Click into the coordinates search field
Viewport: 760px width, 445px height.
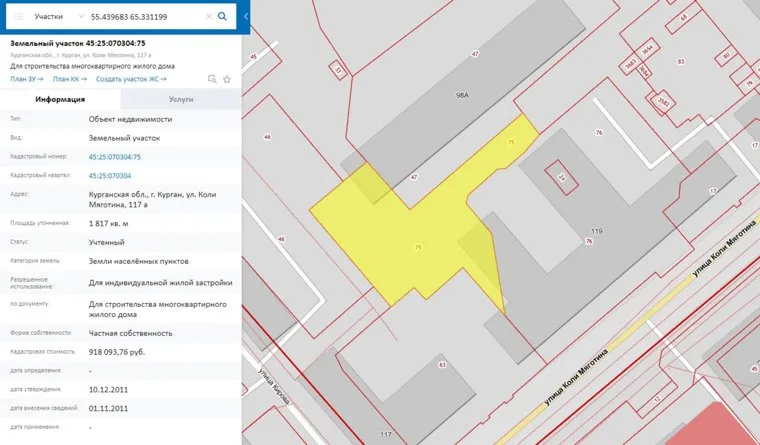point(145,17)
